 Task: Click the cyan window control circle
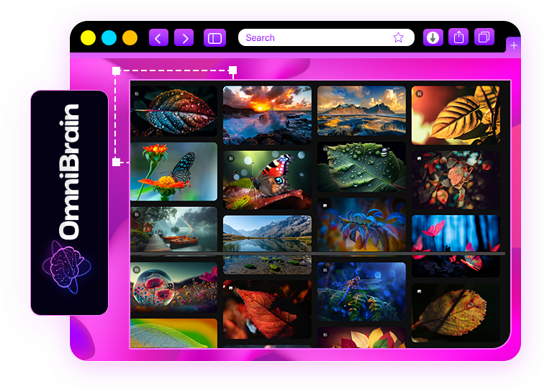pos(109,38)
